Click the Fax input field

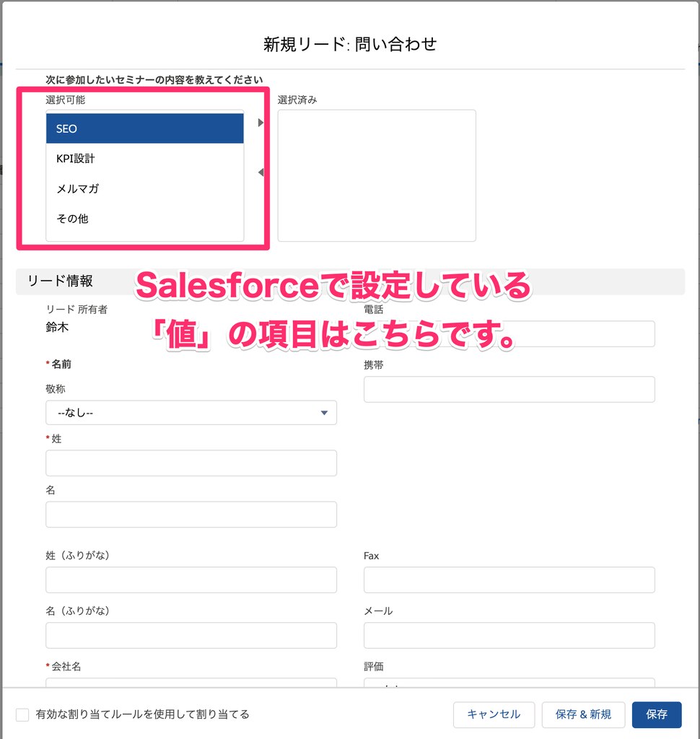tap(509, 580)
